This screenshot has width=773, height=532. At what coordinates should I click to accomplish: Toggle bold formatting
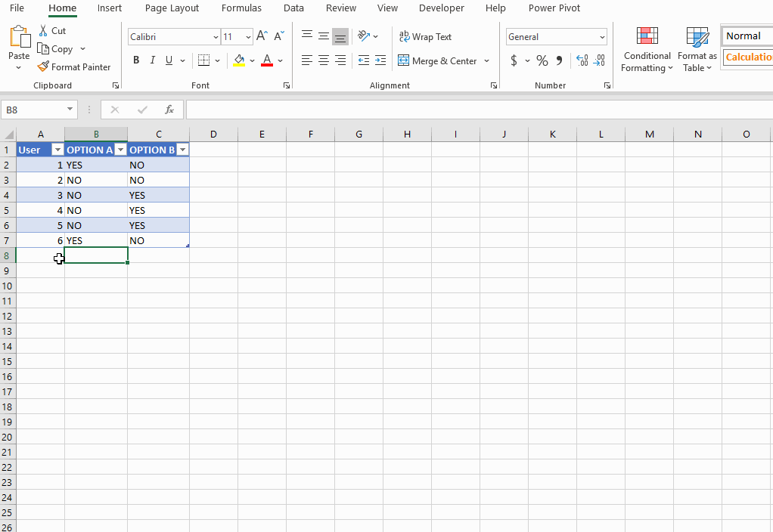pyautogui.click(x=136, y=60)
